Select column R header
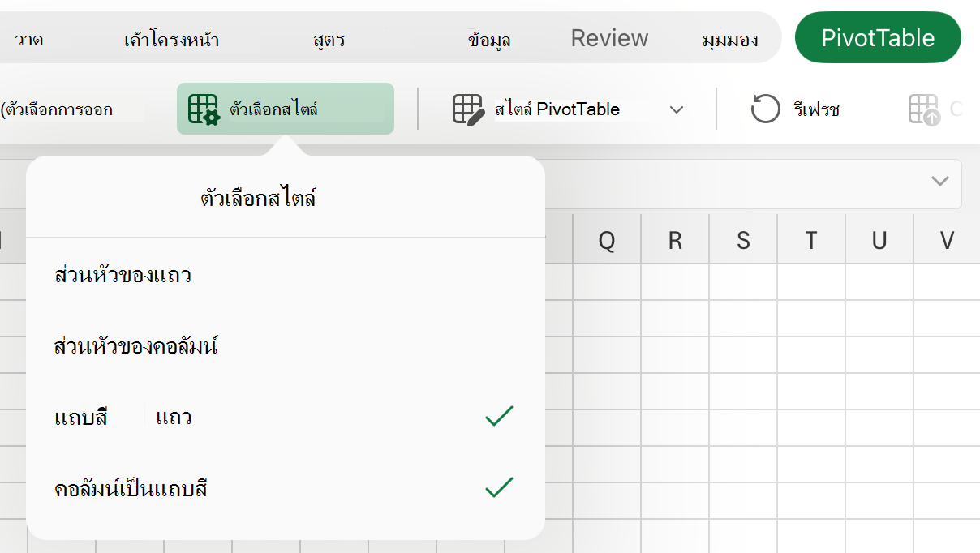 [675, 240]
